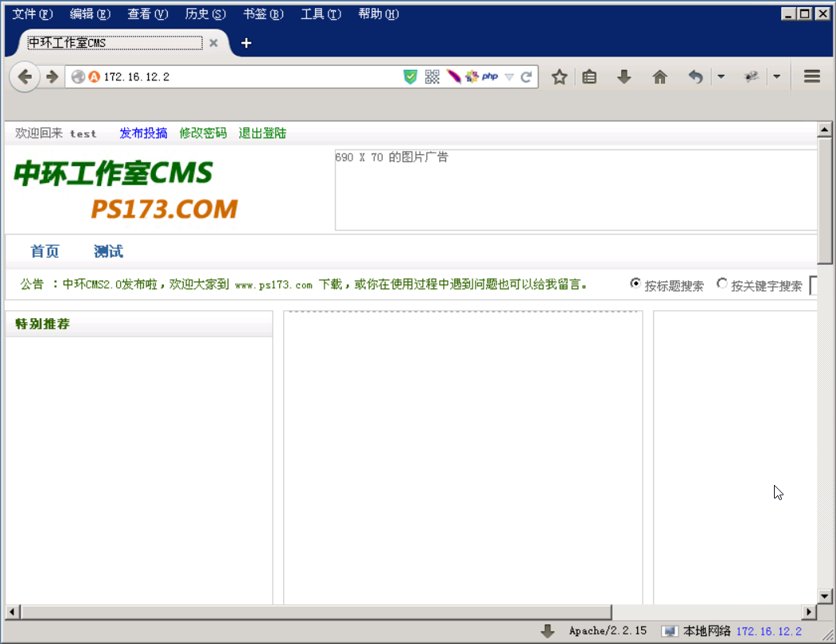
Task: Click the Home toolbar icon
Action: point(660,76)
